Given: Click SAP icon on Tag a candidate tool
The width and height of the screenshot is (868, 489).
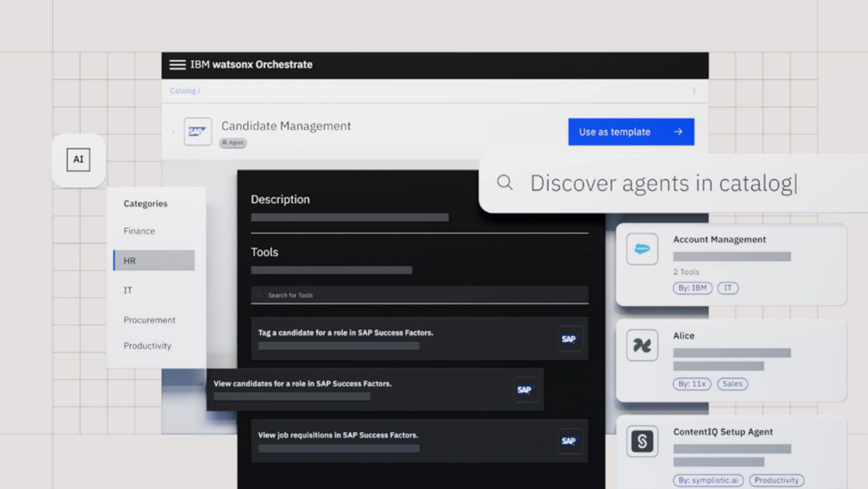Looking at the screenshot, I should click(x=570, y=339).
